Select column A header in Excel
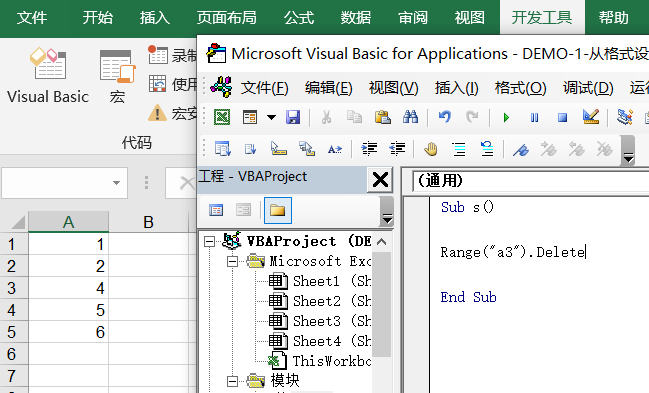This screenshot has width=649, height=393. point(68,222)
